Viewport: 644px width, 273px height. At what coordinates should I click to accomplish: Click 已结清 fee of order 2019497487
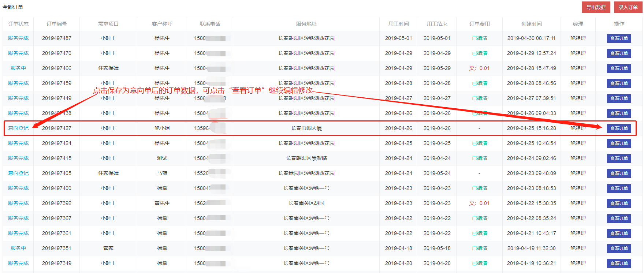tap(480, 38)
